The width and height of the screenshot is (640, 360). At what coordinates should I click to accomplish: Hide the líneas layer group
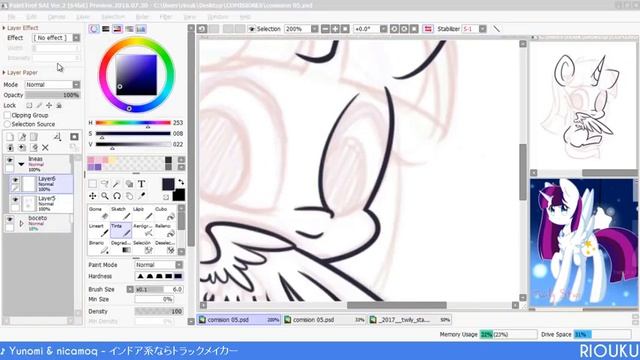click(x=9, y=160)
